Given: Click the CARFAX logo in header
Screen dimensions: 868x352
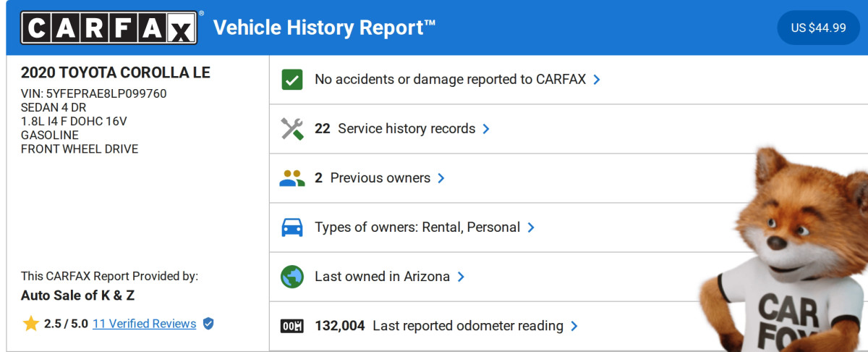Looking at the screenshot, I should tap(109, 28).
